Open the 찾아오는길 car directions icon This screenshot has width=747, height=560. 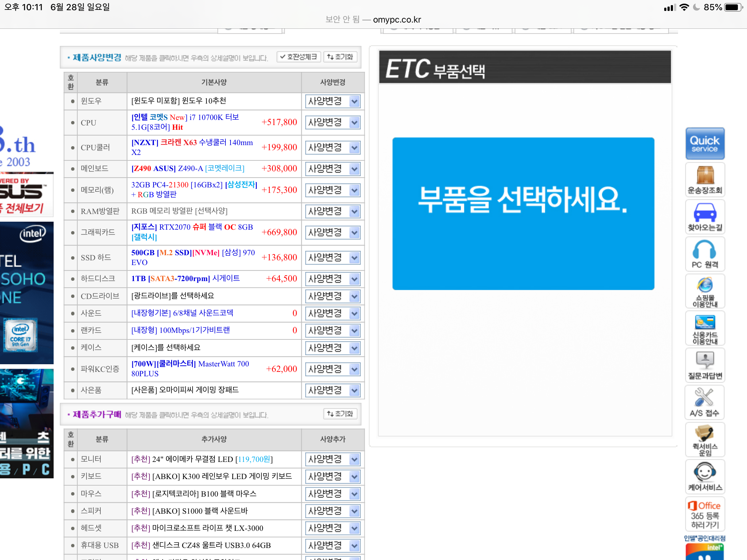coord(705,217)
